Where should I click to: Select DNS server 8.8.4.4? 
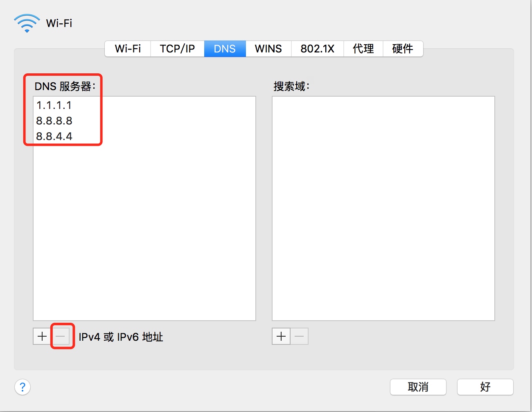pos(144,136)
